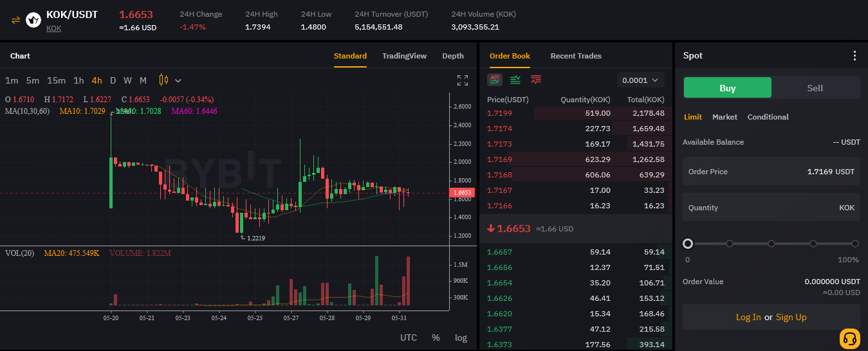The width and height of the screenshot is (868, 351).
Task: Show sell orders only view icon
Action: point(536,80)
